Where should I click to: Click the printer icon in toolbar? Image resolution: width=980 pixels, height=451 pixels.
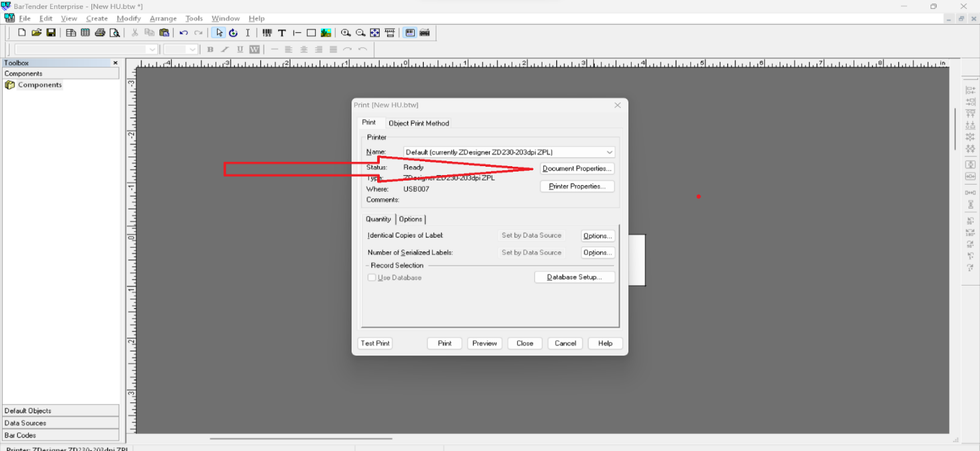(100, 32)
